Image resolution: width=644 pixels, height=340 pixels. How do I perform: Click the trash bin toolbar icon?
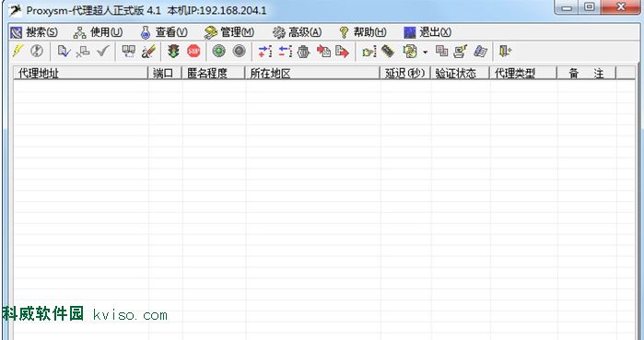coord(303,52)
